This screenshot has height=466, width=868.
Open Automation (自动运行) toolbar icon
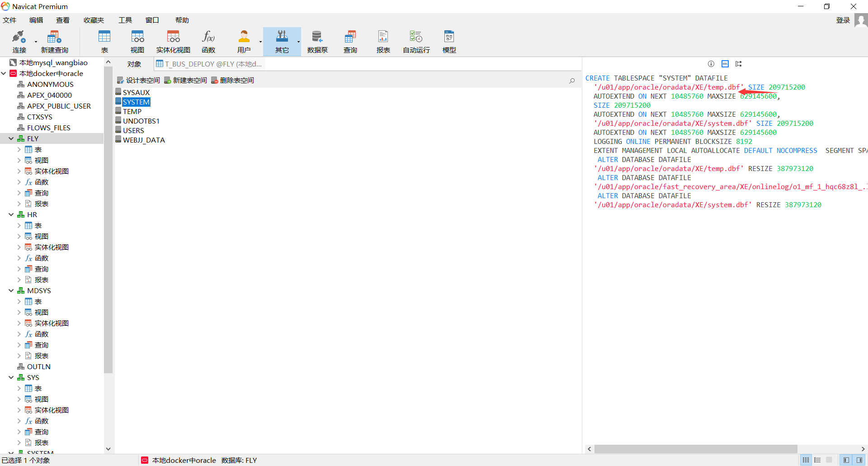(416, 42)
